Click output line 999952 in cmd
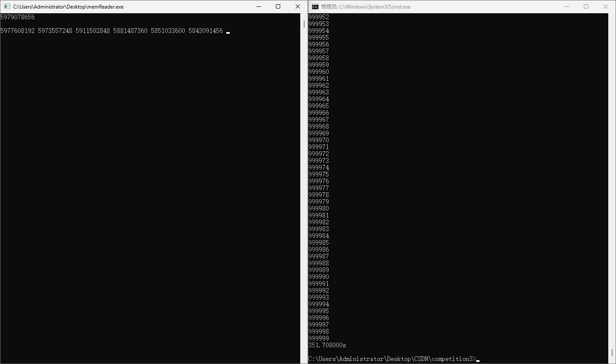This screenshot has height=364, width=616. click(x=319, y=17)
